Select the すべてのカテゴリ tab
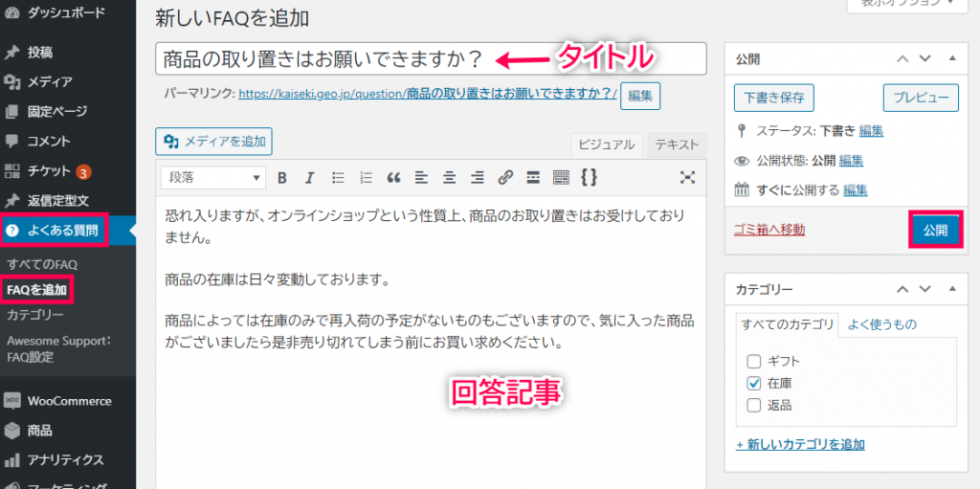 pyautogui.click(x=787, y=324)
